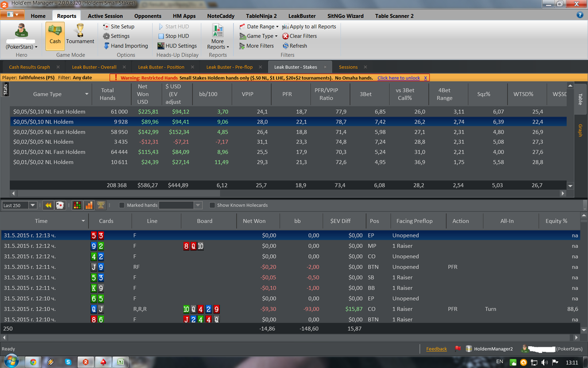Click the orange bar chart icon
588x368 pixels.
point(89,205)
